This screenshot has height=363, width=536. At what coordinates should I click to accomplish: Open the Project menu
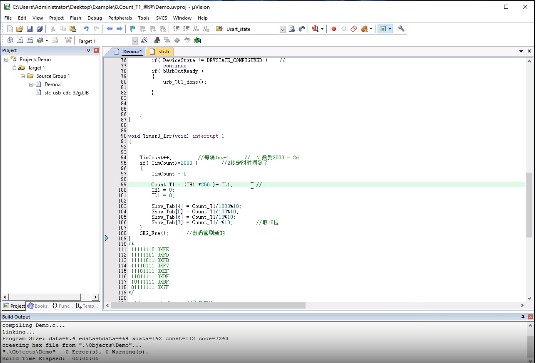(56, 18)
